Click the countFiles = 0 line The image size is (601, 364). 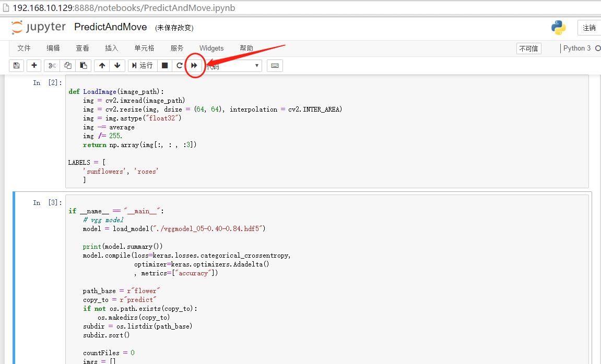click(109, 353)
